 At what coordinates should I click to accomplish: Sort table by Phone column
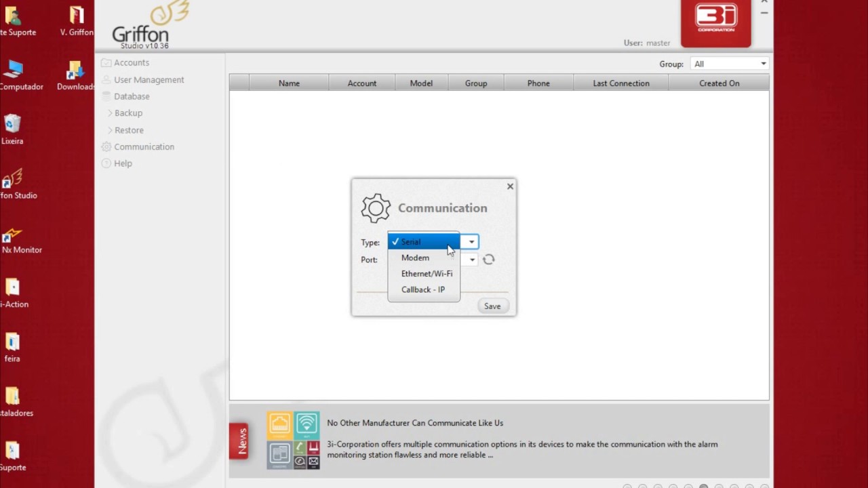click(538, 83)
